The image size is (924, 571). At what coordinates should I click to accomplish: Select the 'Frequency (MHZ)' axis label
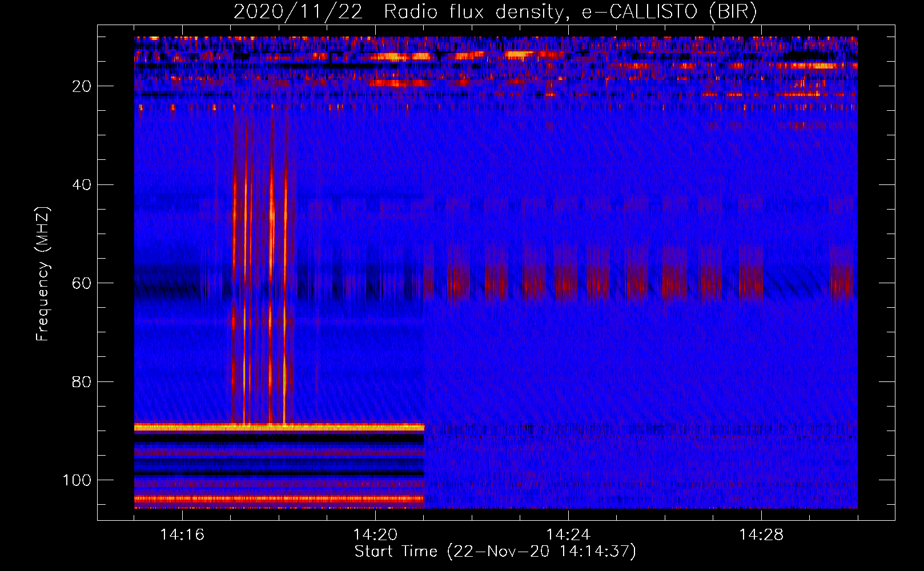coord(43,274)
